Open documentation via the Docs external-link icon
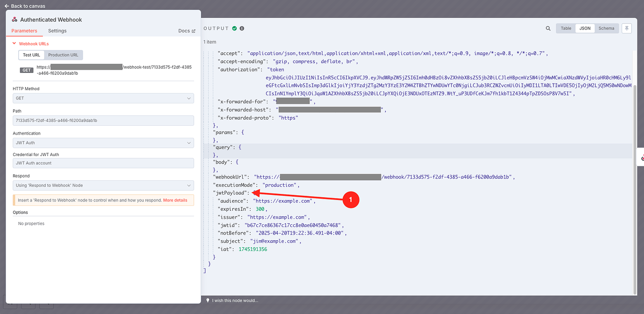This screenshot has width=644, height=314. (x=194, y=30)
